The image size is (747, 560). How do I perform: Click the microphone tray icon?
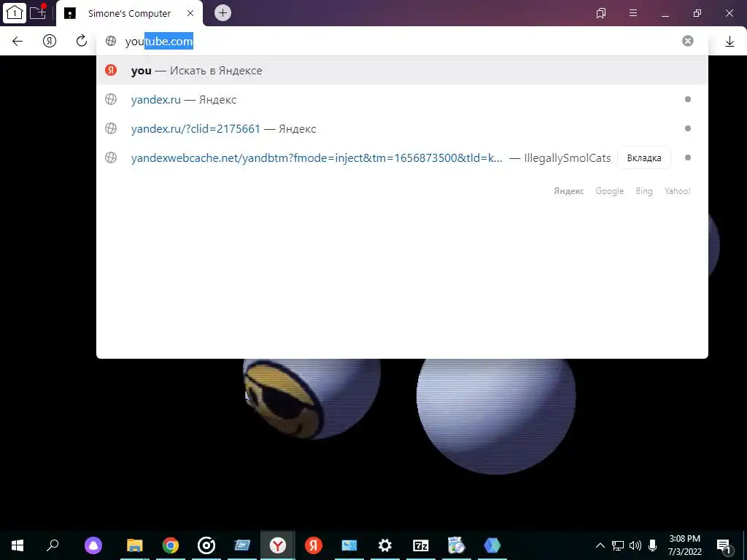(653, 545)
